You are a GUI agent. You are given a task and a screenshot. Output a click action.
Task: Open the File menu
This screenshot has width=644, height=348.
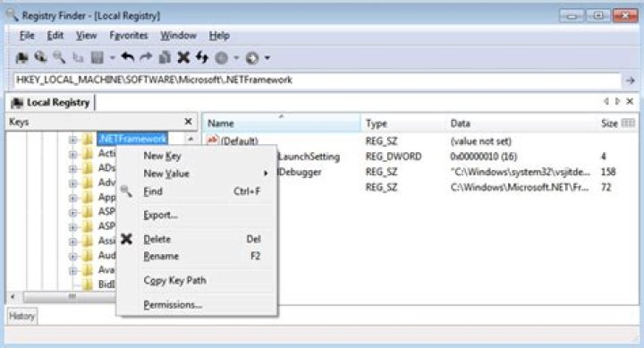click(x=27, y=36)
